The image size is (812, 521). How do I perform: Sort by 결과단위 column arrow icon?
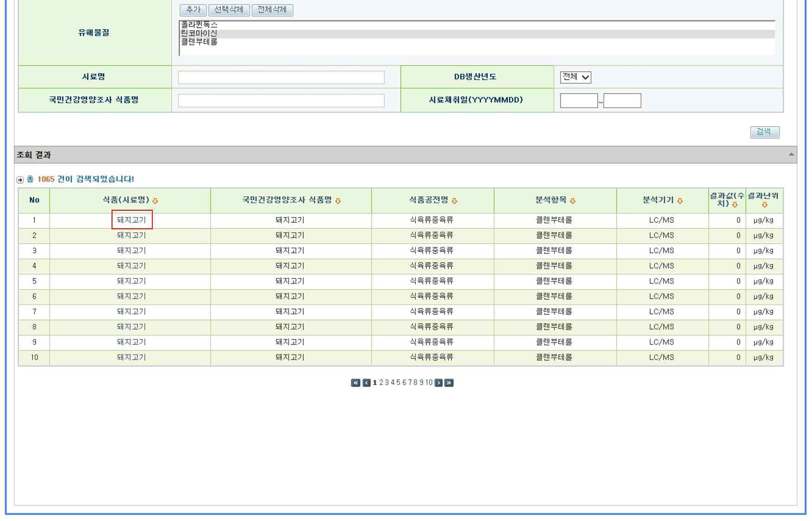pyautogui.click(x=764, y=205)
